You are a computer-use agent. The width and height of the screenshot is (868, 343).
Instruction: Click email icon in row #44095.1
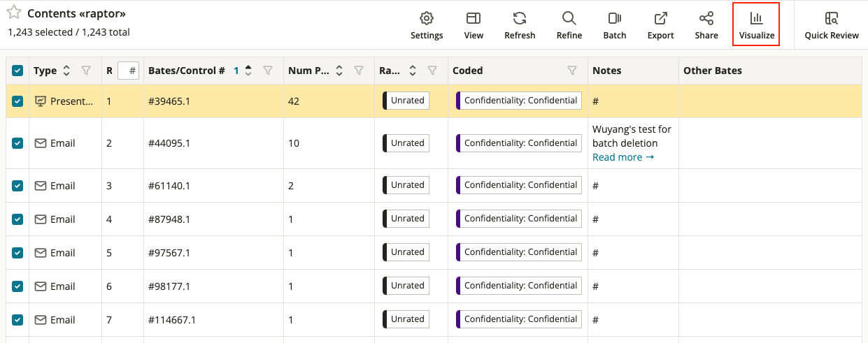click(x=41, y=143)
